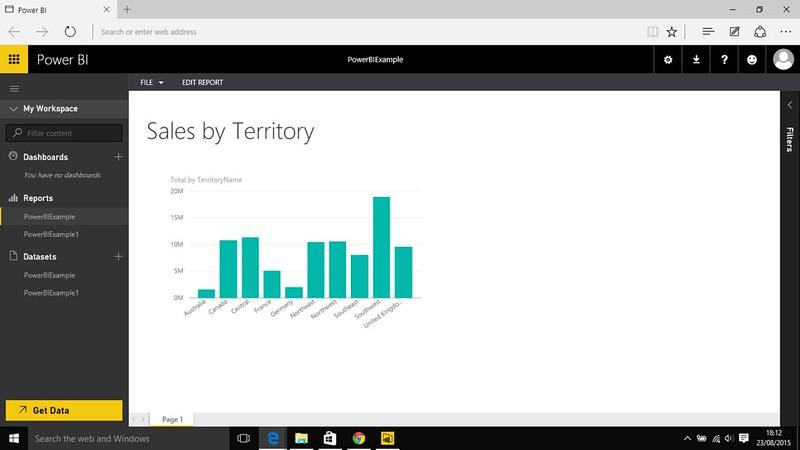Go back with browser back arrow
The image size is (800, 450).
click(x=14, y=32)
